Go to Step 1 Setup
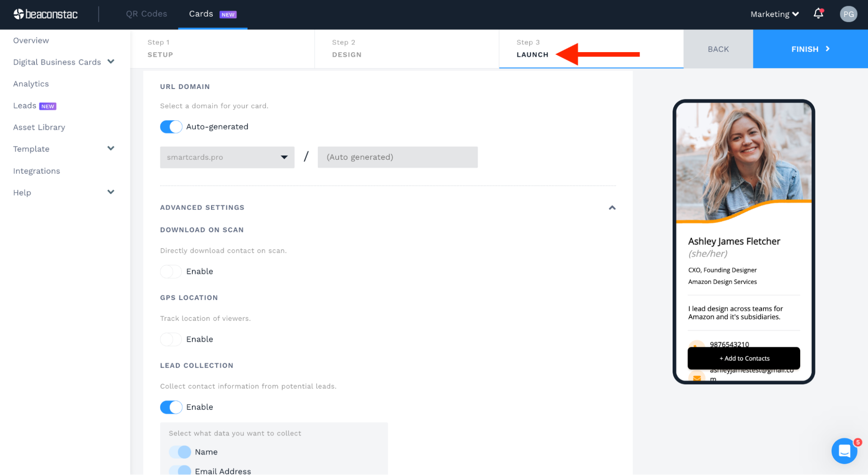The width and height of the screenshot is (868, 475). [x=222, y=49]
